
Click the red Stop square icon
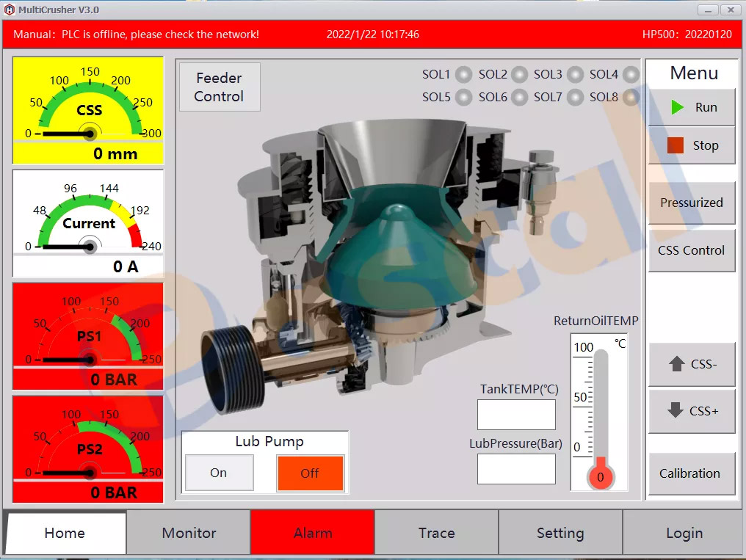tap(675, 145)
